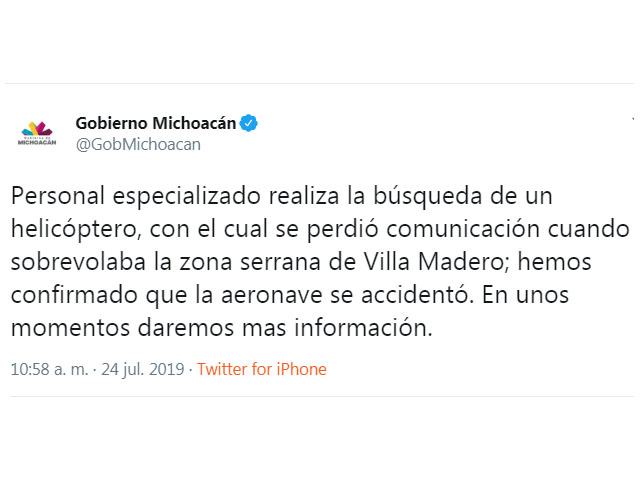Click the word accidentó in the tweet
The height and width of the screenshot is (480, 640).
coord(417,295)
